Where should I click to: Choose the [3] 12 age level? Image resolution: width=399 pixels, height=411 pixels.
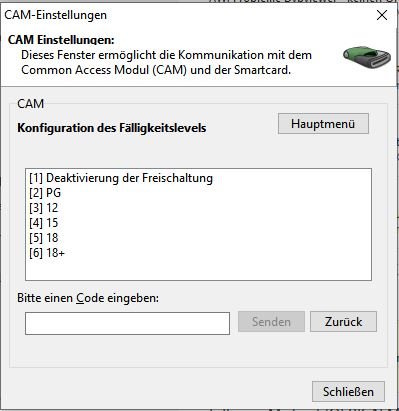click(44, 208)
